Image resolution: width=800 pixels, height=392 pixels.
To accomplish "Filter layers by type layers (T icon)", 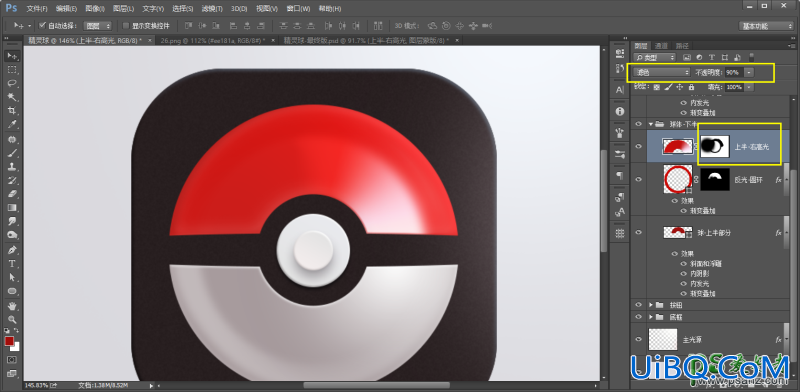I will [x=712, y=58].
